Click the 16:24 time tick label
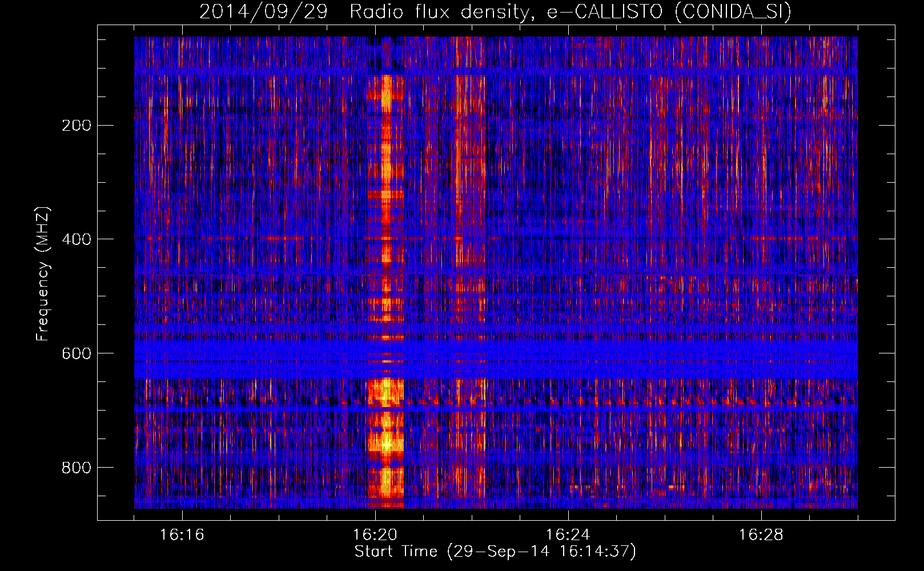924x571 pixels. 568,535
